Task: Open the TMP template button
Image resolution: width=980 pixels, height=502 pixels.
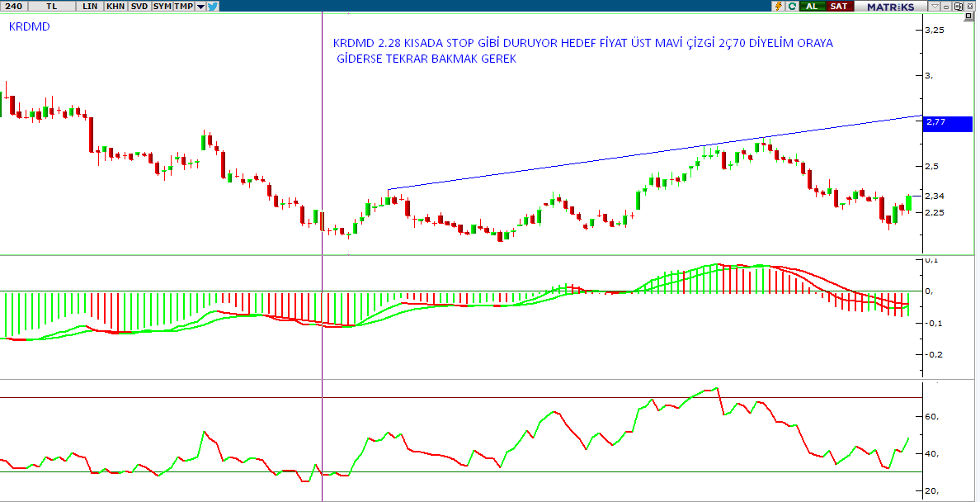Action: (x=184, y=7)
